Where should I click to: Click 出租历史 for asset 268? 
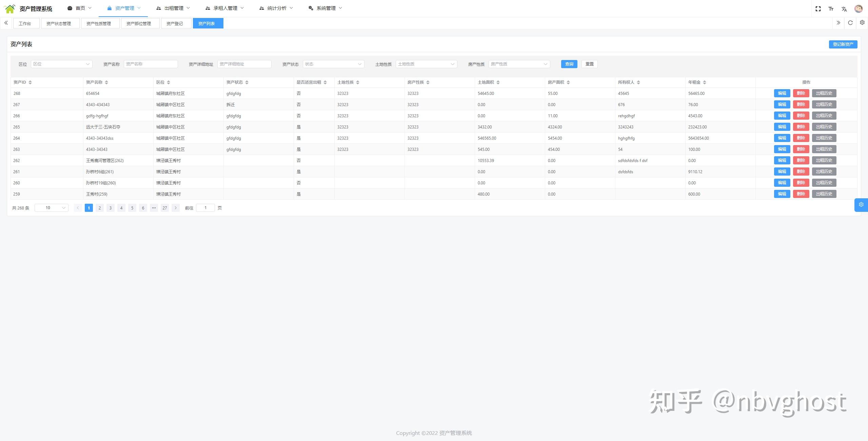click(824, 93)
